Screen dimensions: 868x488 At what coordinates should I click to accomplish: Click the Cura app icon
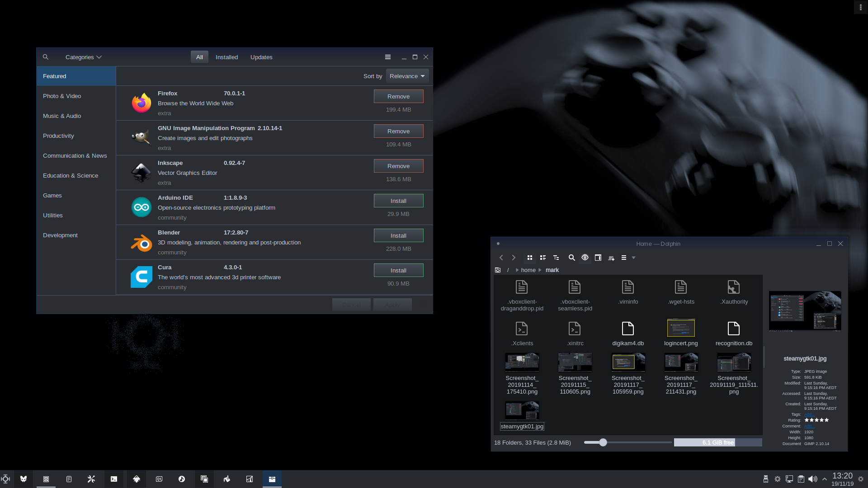coord(142,277)
